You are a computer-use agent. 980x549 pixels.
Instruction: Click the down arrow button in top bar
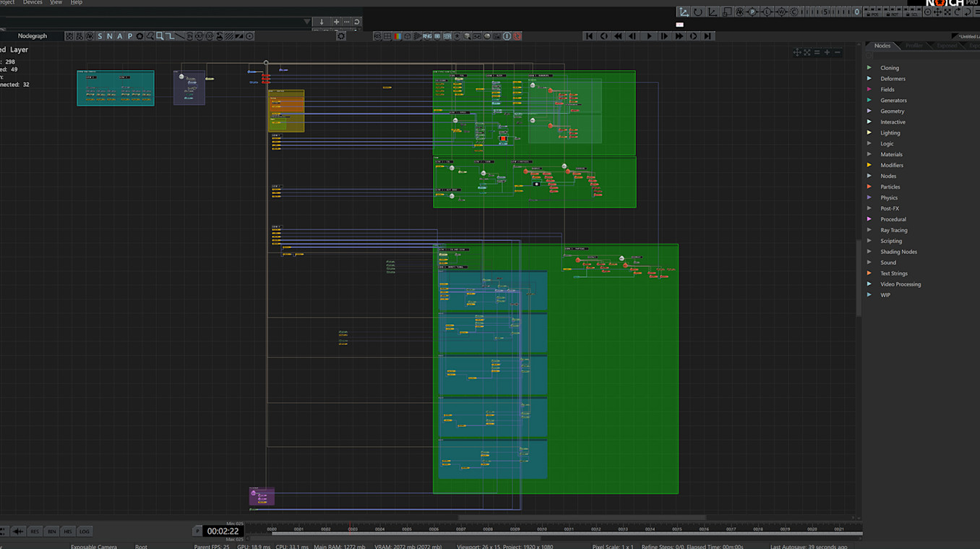pyautogui.click(x=322, y=22)
